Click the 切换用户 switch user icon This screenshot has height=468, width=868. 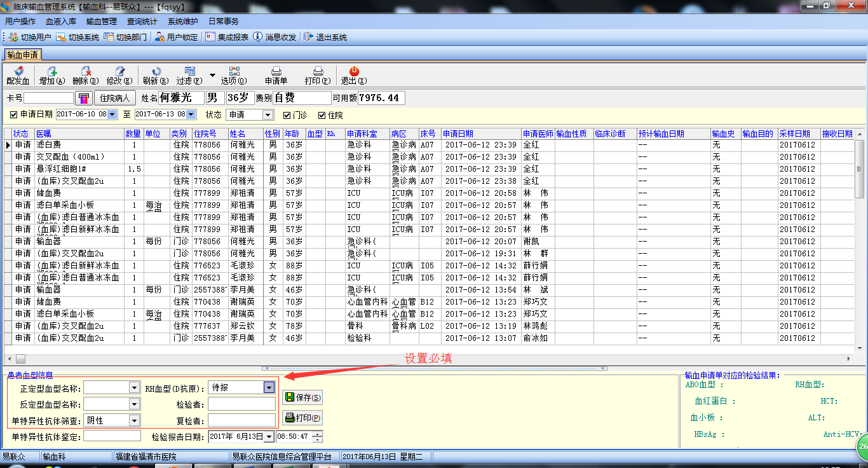click(13, 37)
